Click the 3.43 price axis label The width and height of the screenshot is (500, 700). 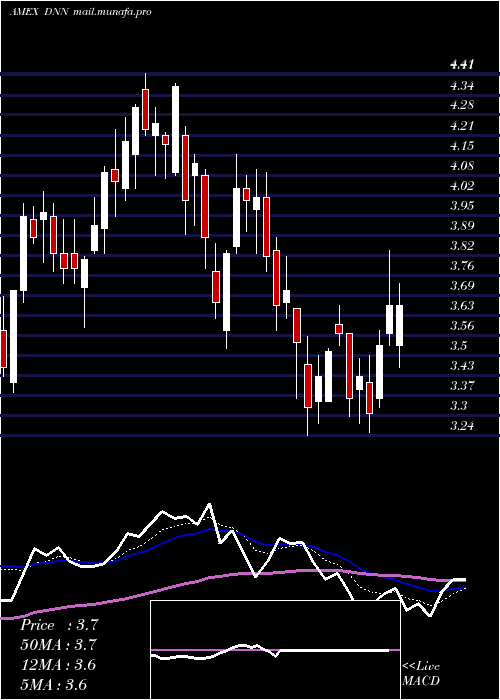click(x=461, y=366)
